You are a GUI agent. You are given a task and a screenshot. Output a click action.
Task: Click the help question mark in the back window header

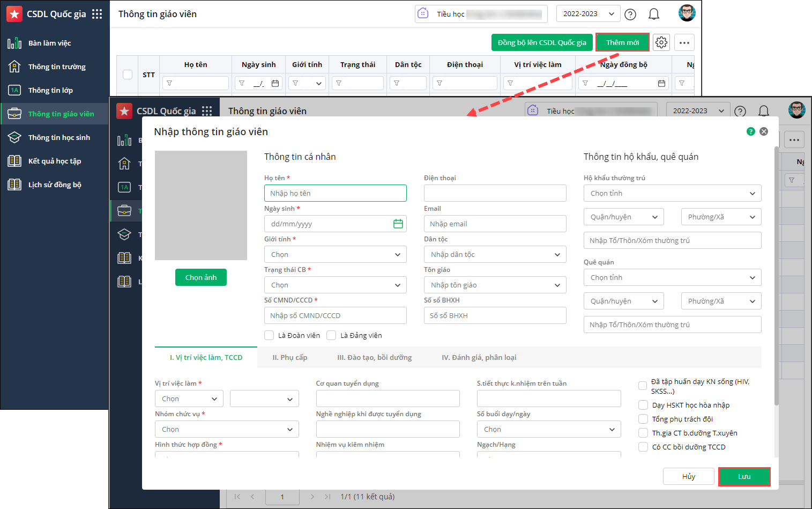click(x=630, y=14)
